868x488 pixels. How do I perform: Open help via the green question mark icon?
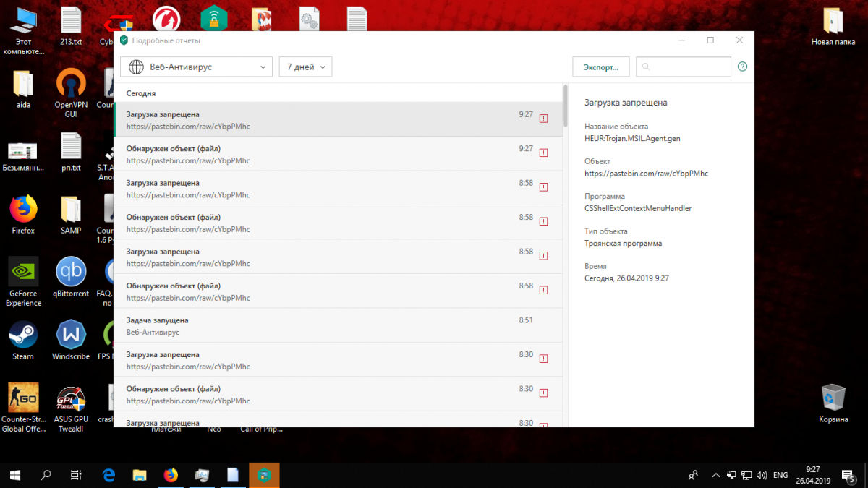(x=742, y=67)
